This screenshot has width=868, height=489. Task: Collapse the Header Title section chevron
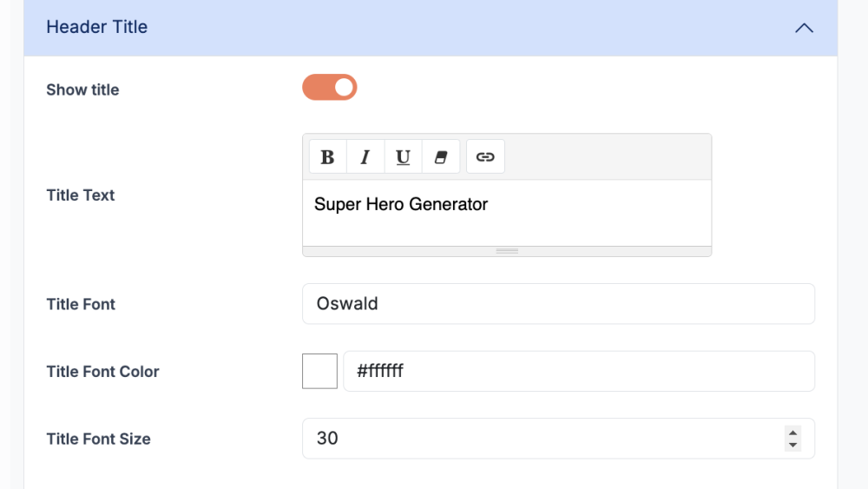coord(804,28)
